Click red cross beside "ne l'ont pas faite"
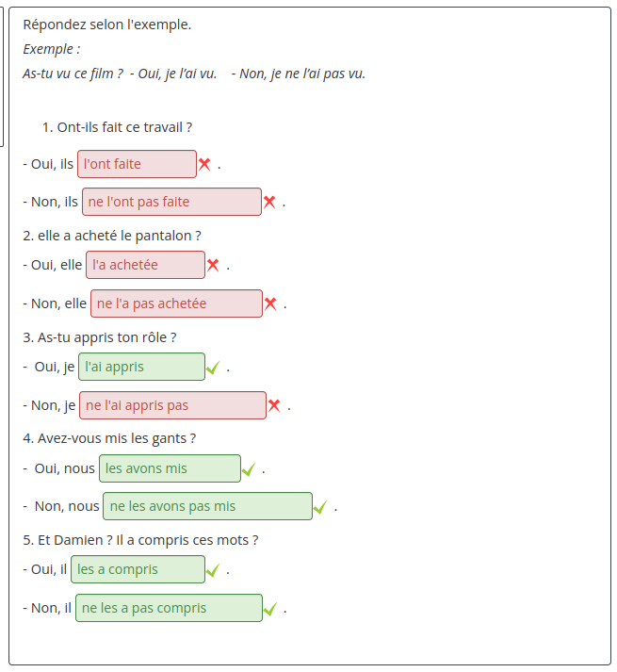This screenshot has height=672, width=617. (269, 202)
